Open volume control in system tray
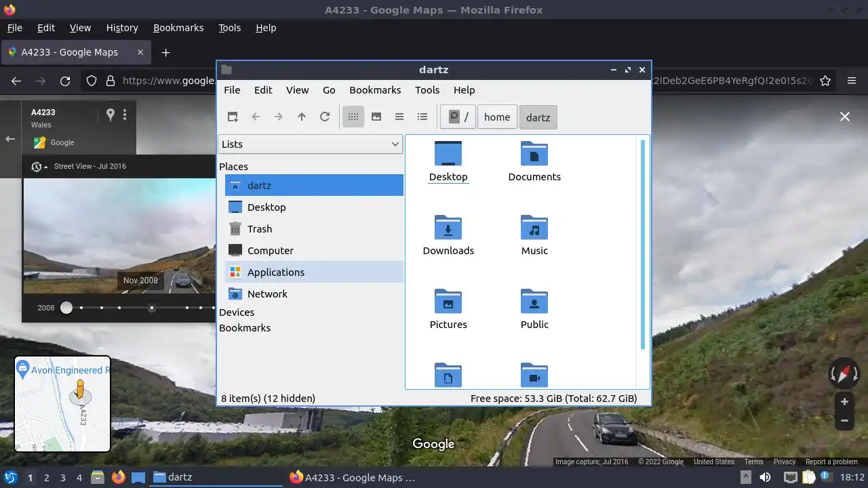The width and height of the screenshot is (868, 488). [765, 477]
